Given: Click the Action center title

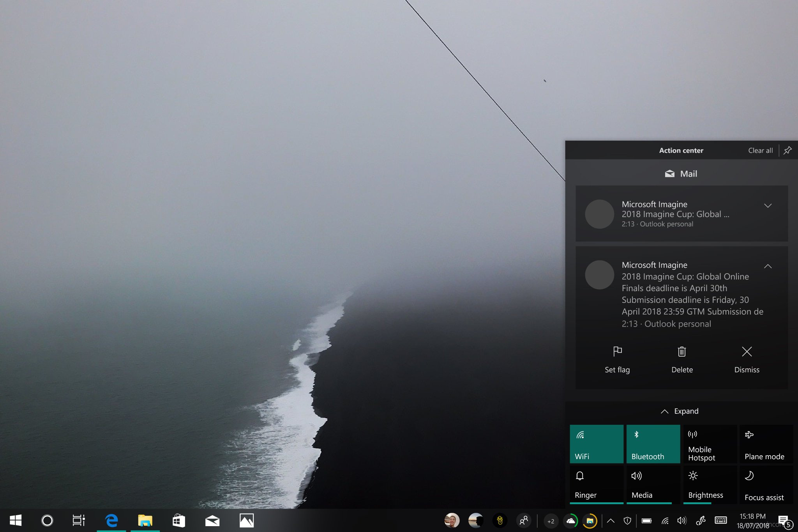Looking at the screenshot, I should coord(681,150).
